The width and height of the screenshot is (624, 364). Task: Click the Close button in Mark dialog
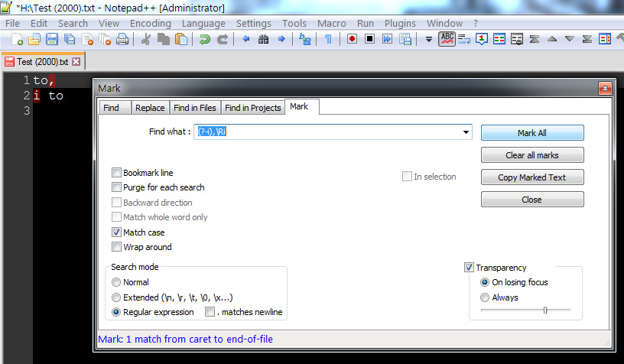[532, 200]
